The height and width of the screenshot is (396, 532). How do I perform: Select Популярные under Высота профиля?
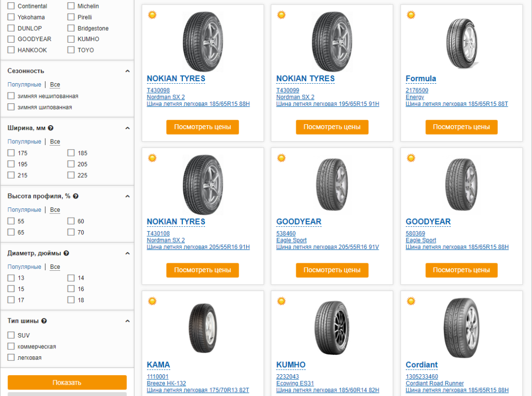point(24,210)
